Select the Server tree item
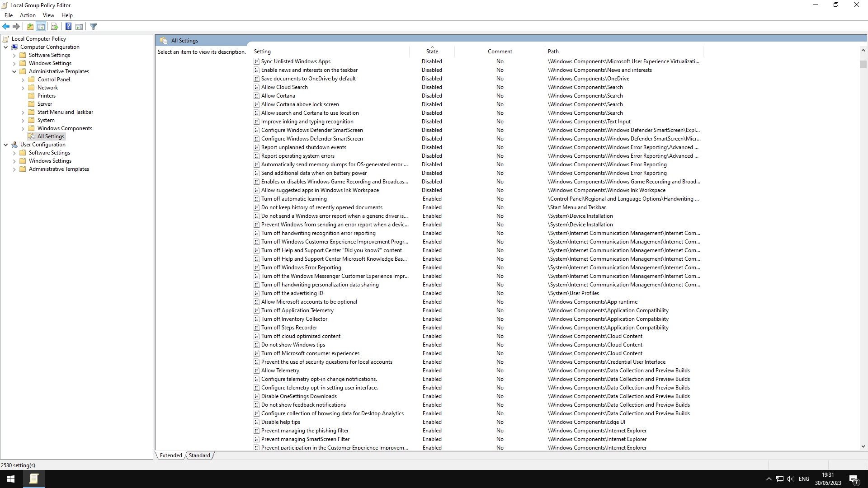Viewport: 868px width, 488px height. click(x=45, y=104)
